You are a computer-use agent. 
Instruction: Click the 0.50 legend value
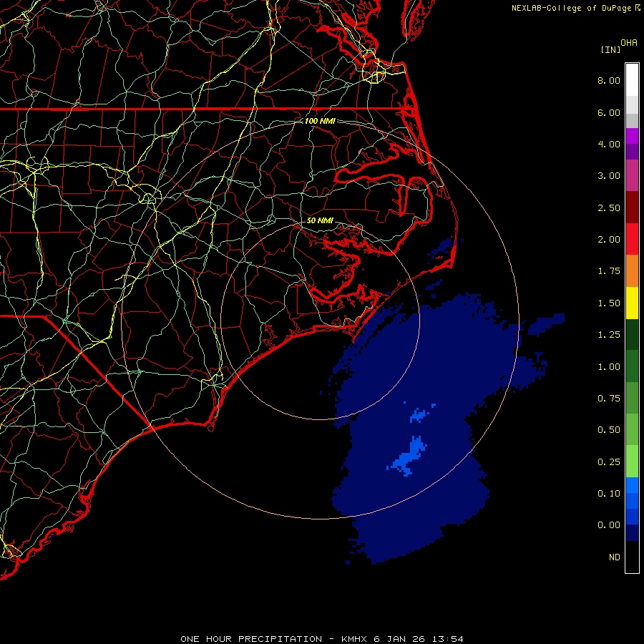point(609,430)
